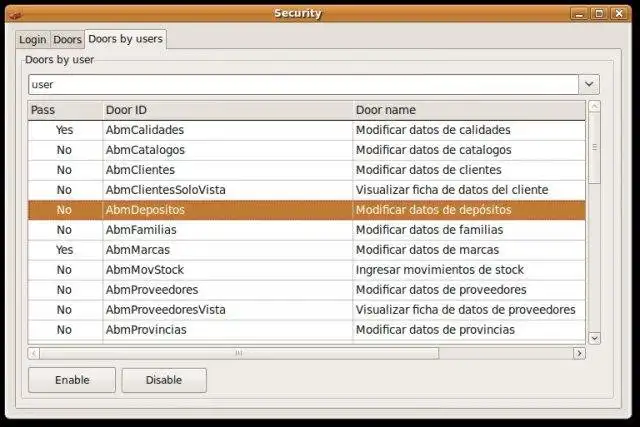The height and width of the screenshot is (427, 640).
Task: Click the user combo box field
Action: tap(302, 85)
